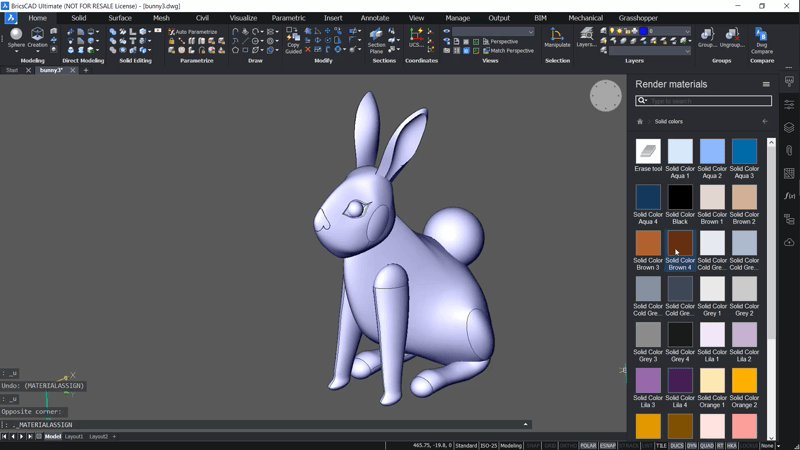Viewport: 800px width, 450px height.
Task: Toggle DUCS dynamic UCS
Action: click(x=677, y=445)
